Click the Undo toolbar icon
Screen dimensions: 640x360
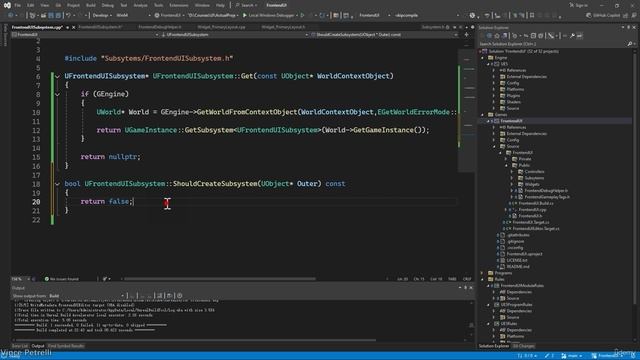coord(68,16)
